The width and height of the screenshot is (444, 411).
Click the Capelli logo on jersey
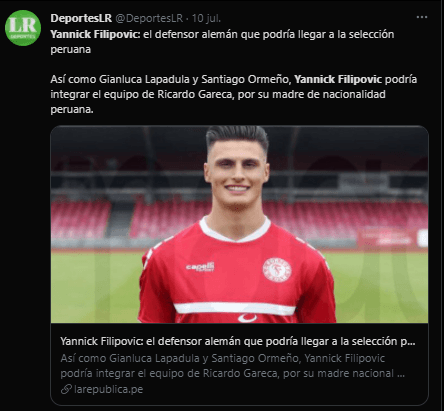tap(200, 267)
